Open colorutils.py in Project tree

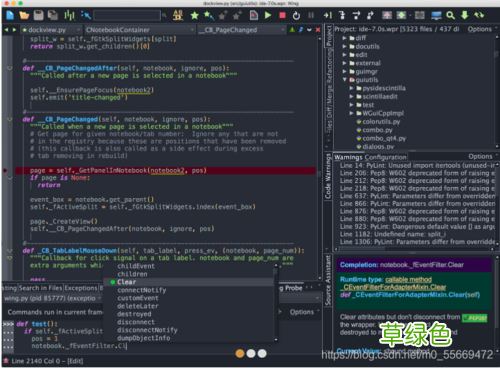pos(381,122)
